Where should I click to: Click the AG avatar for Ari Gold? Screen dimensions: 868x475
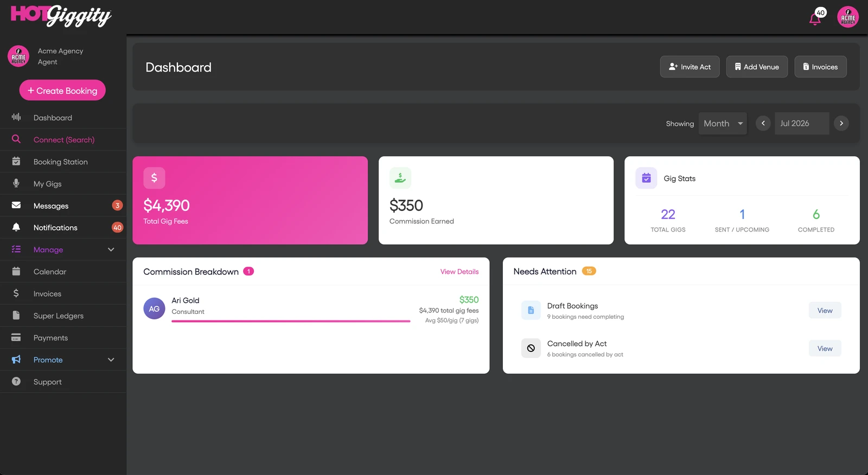click(154, 309)
